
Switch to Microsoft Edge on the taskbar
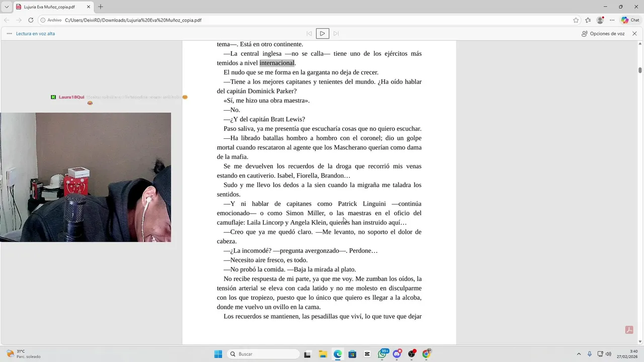(338, 354)
